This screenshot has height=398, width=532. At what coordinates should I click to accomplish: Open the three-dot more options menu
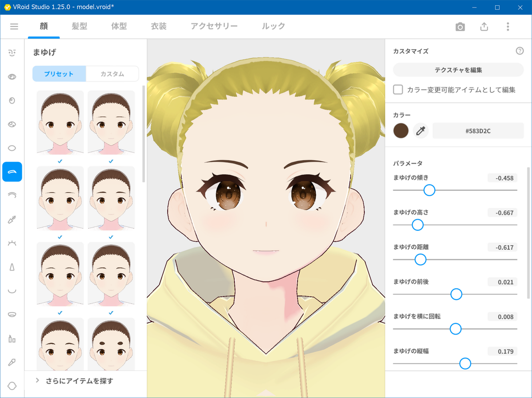point(508,27)
